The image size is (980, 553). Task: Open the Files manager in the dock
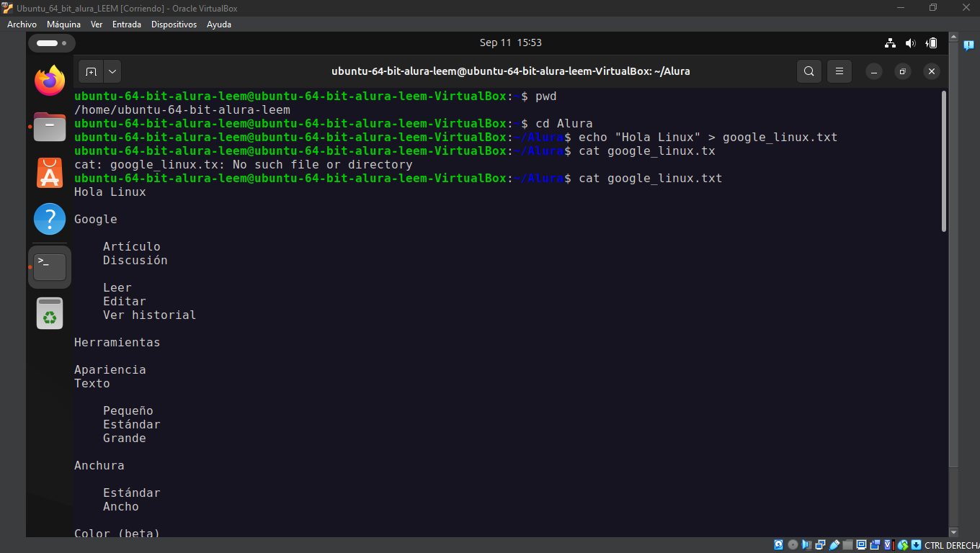pyautogui.click(x=50, y=127)
